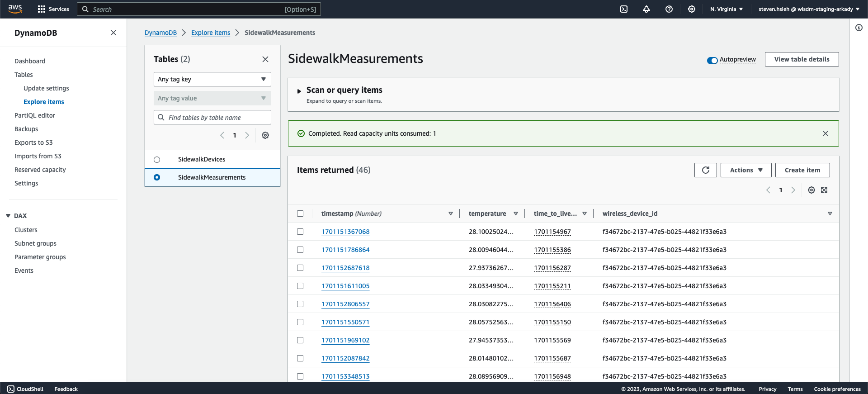Follow the Explore items breadcrumb link

coord(211,33)
